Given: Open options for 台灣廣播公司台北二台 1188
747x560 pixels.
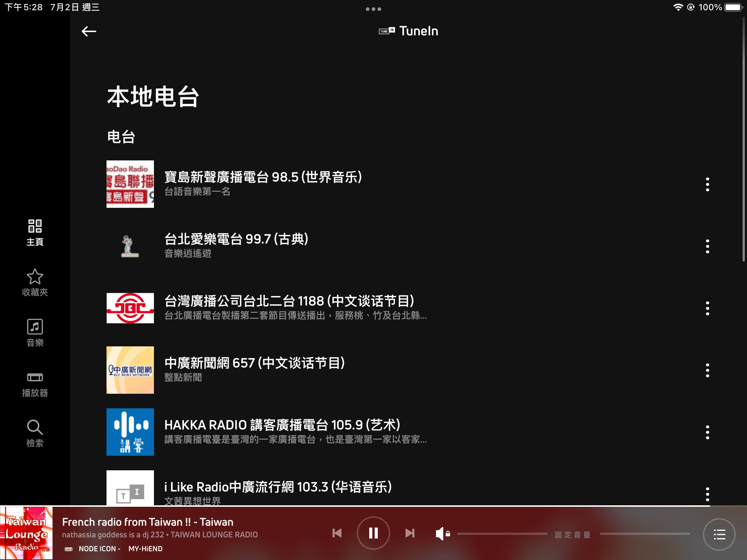Looking at the screenshot, I should tap(707, 308).
